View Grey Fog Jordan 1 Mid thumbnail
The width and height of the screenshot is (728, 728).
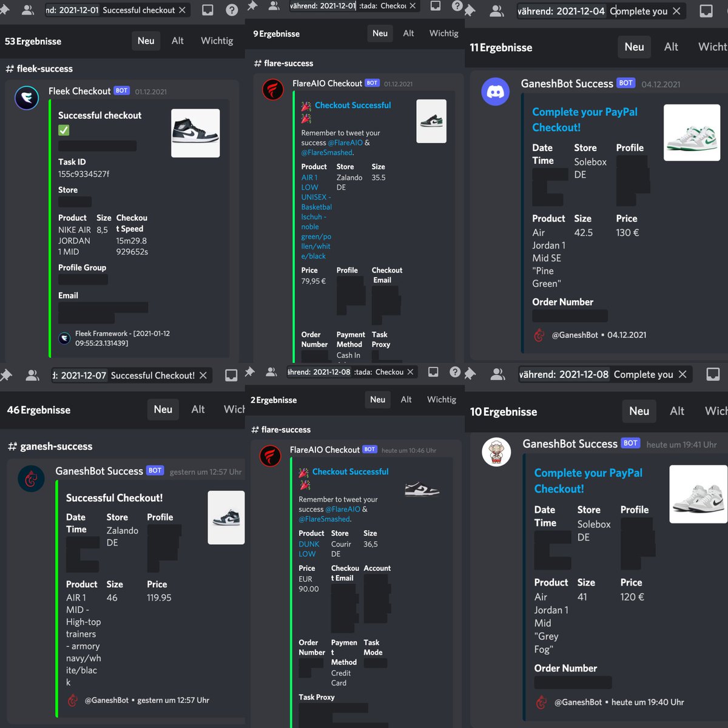pyautogui.click(x=698, y=494)
